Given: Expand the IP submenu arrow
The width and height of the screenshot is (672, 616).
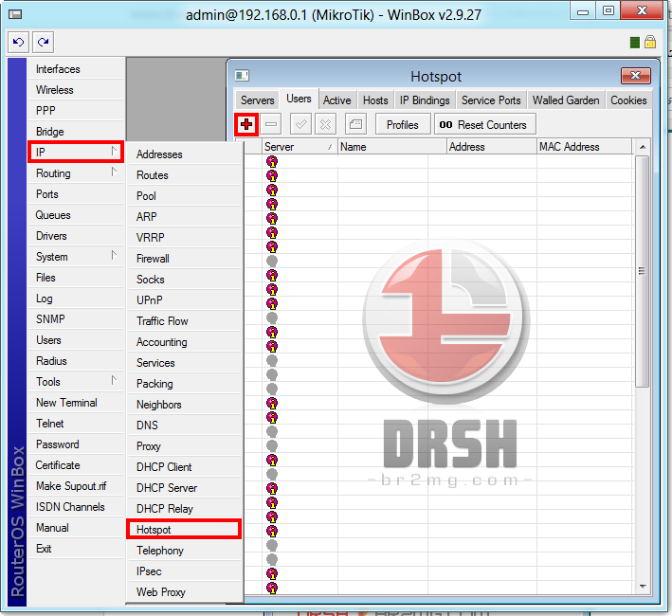Looking at the screenshot, I should tap(114, 152).
